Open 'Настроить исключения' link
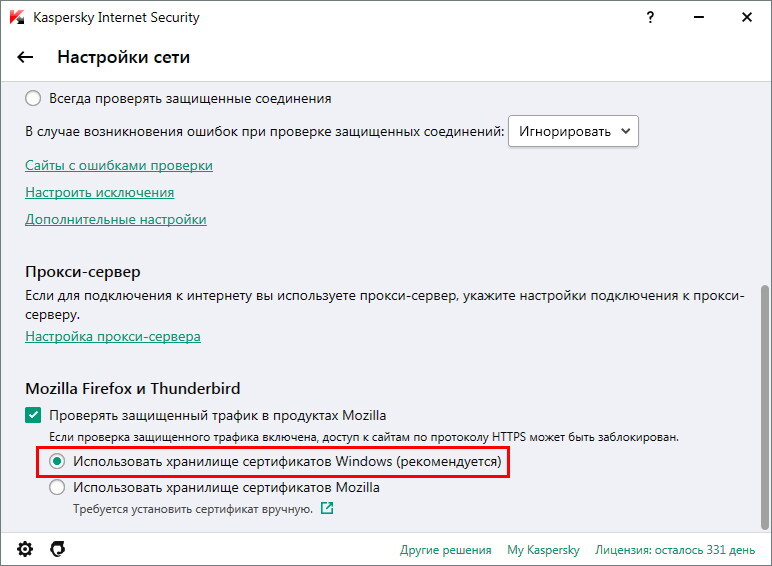Image resolution: width=772 pixels, height=566 pixels. click(x=99, y=192)
